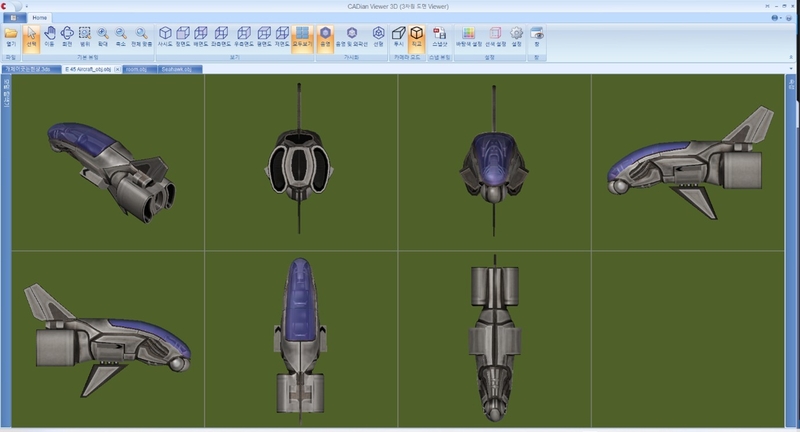Image resolution: width=800 pixels, height=432 pixels.
Task: Click the Fit All zoom icon
Action: click(x=141, y=37)
